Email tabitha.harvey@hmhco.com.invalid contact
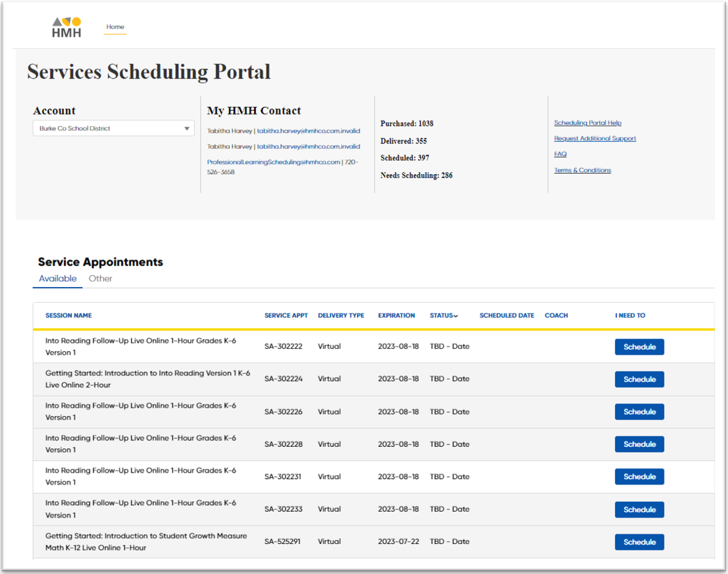 308,131
